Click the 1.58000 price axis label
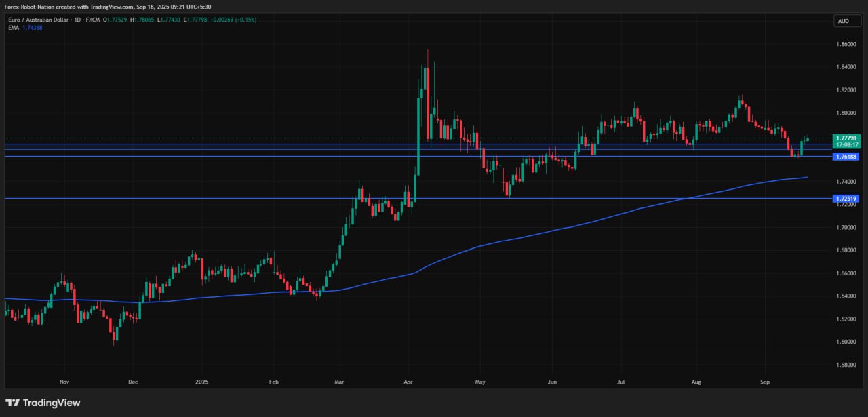The width and height of the screenshot is (868, 417). click(x=847, y=365)
